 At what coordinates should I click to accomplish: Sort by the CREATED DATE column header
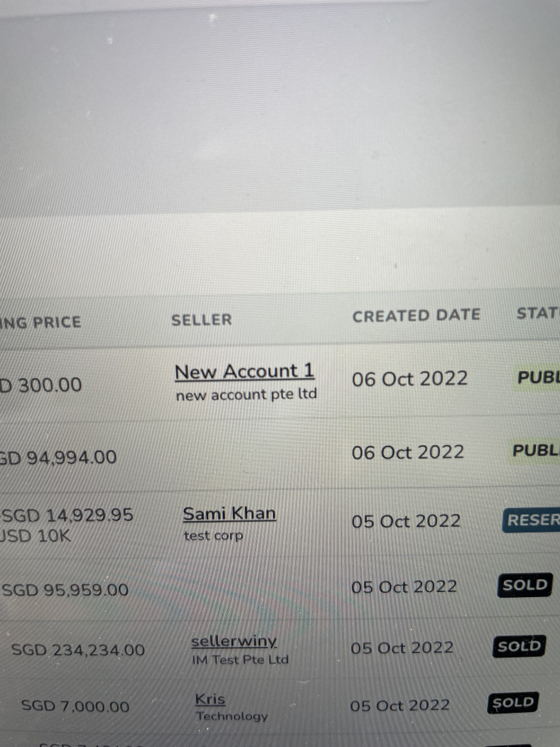(416, 315)
